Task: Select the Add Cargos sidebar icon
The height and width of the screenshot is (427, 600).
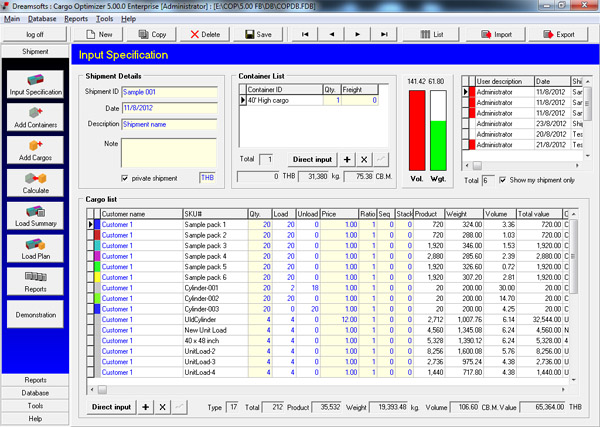Action: (35, 150)
